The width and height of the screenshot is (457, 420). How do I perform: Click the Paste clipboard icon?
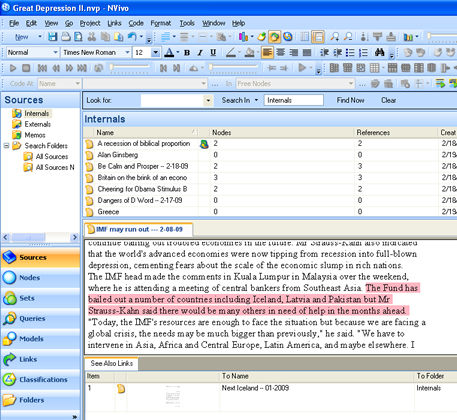tap(118, 37)
